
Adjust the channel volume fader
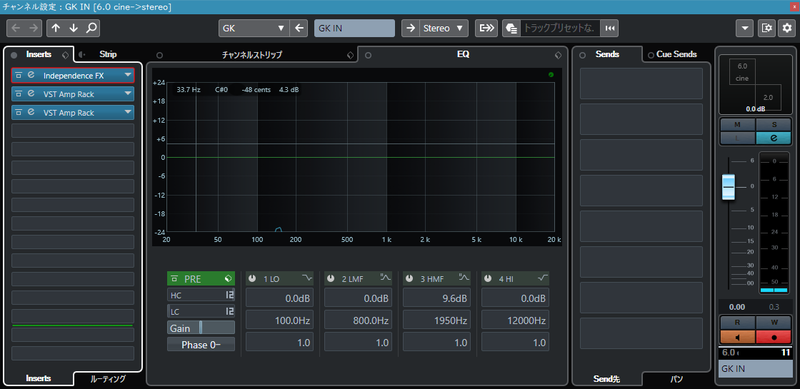[x=729, y=187]
